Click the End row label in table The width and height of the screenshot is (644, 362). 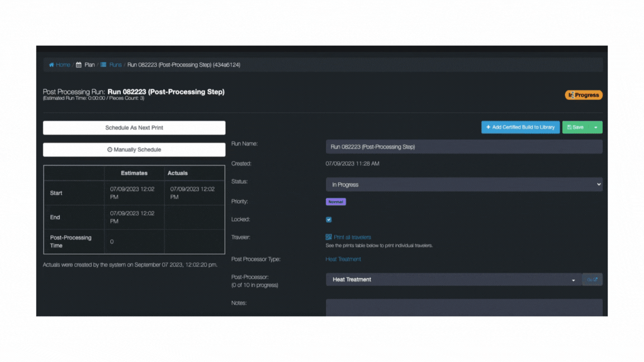coord(55,217)
